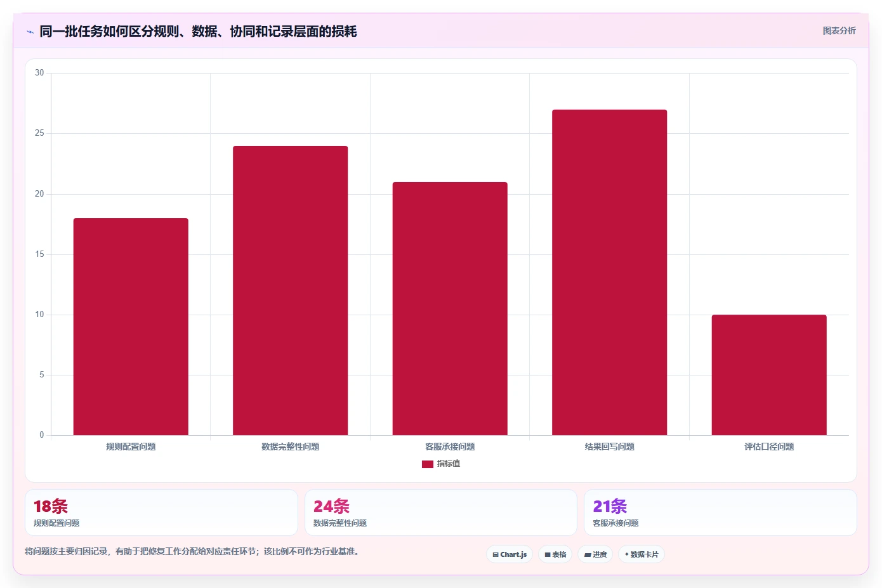Select the Chart.js pill tag
The height and width of the screenshot is (588, 882).
point(510,554)
